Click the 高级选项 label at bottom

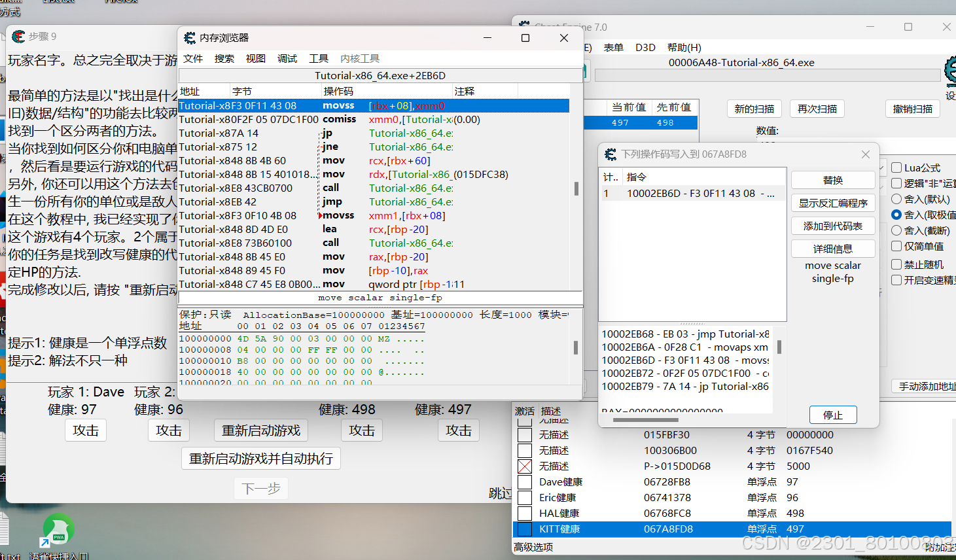point(533,547)
